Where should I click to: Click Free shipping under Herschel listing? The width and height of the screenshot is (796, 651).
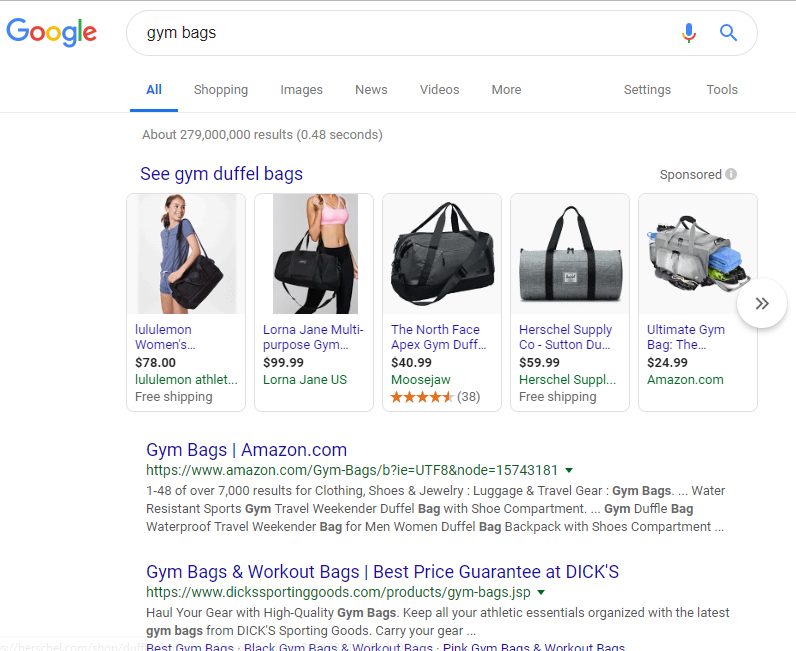(557, 397)
